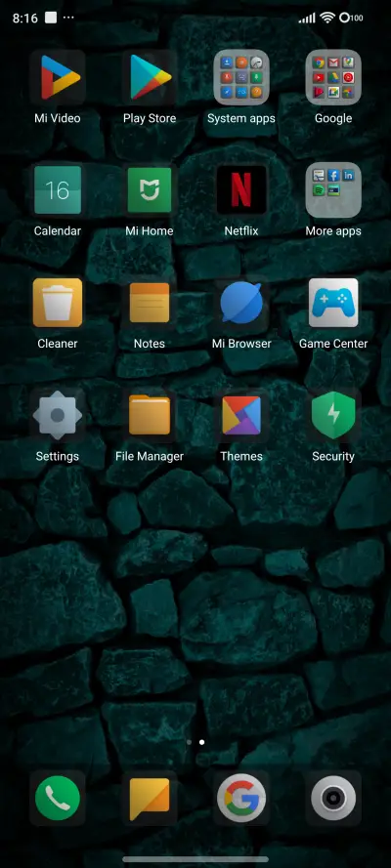Tap the "Google" folder label

pos(333,118)
